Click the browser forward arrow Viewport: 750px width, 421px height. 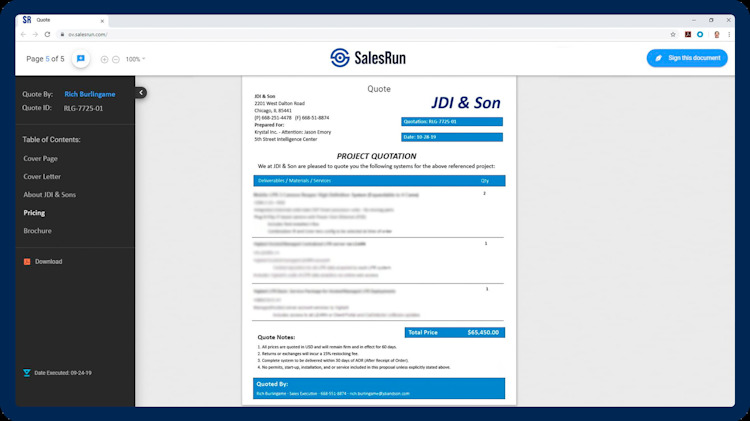click(35, 34)
